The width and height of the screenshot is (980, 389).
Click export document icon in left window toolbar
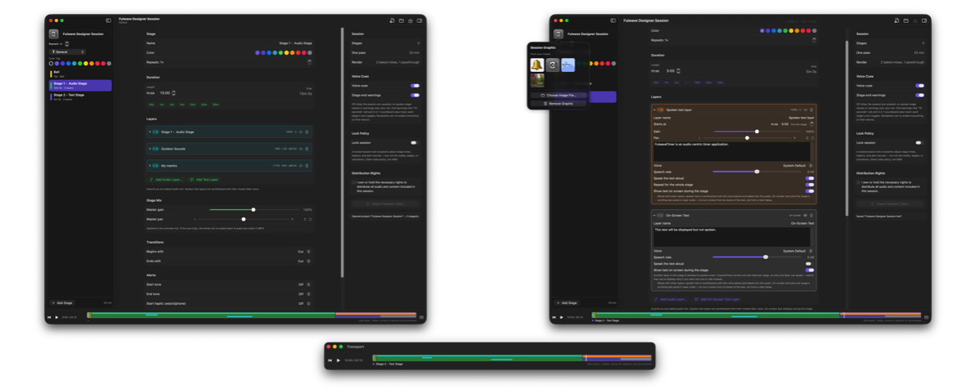(392, 20)
